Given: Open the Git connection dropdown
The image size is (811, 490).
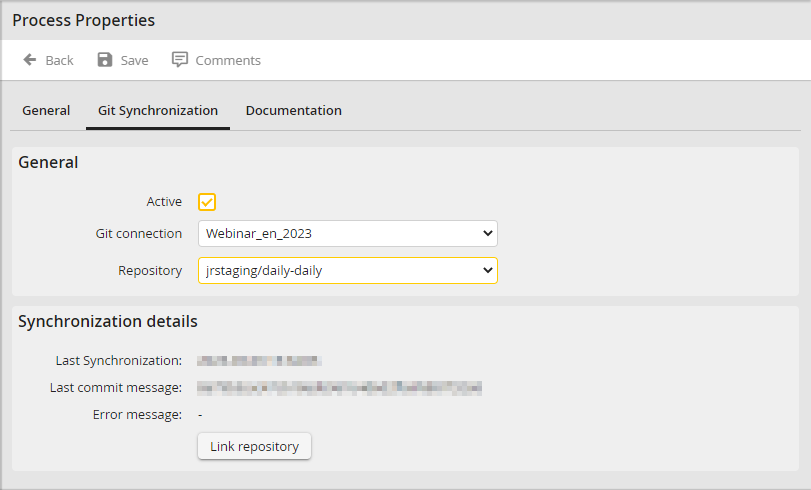Looking at the screenshot, I should tap(348, 233).
